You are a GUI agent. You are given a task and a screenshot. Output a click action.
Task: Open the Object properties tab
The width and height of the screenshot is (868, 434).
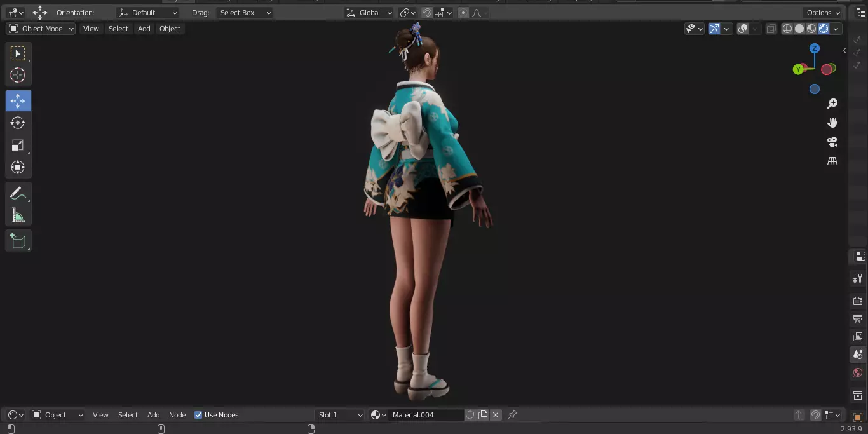click(858, 417)
